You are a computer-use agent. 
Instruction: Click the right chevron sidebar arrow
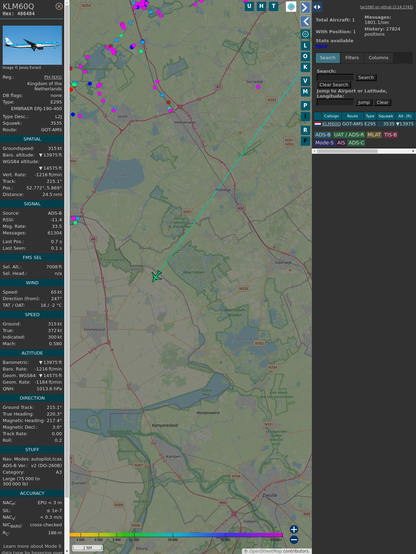coord(305,7)
